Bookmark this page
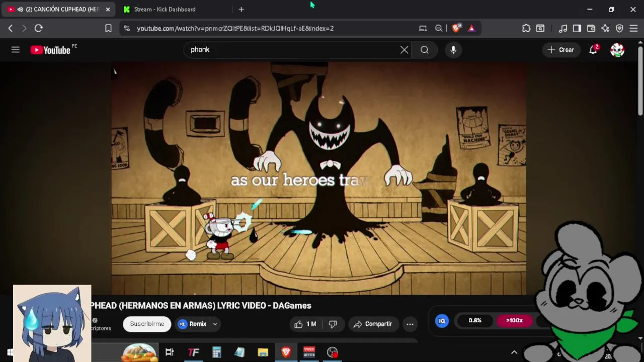Screen dimensions: 644x362 point(108,29)
